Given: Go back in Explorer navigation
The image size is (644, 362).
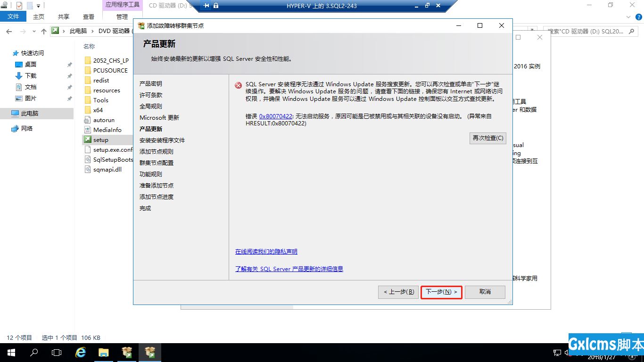Looking at the screenshot, I should point(8,31).
